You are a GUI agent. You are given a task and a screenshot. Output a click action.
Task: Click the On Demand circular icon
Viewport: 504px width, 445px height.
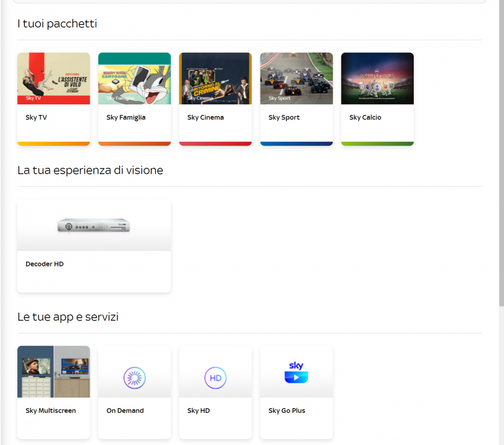(134, 378)
